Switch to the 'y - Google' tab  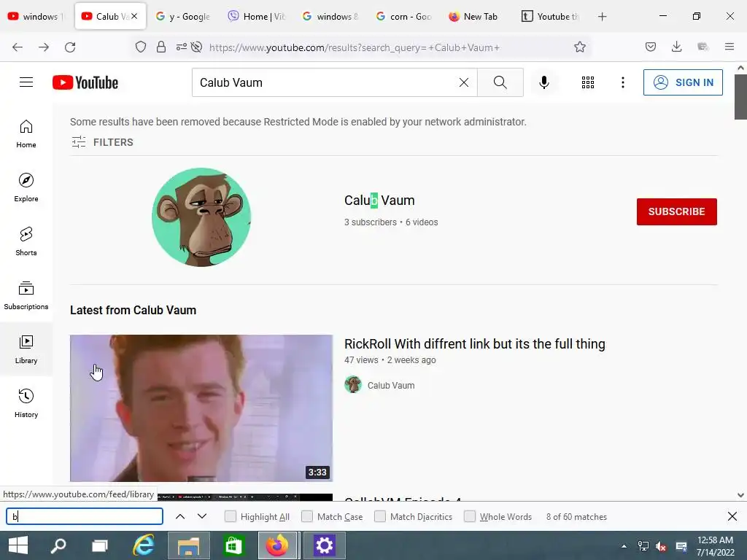pyautogui.click(x=183, y=17)
